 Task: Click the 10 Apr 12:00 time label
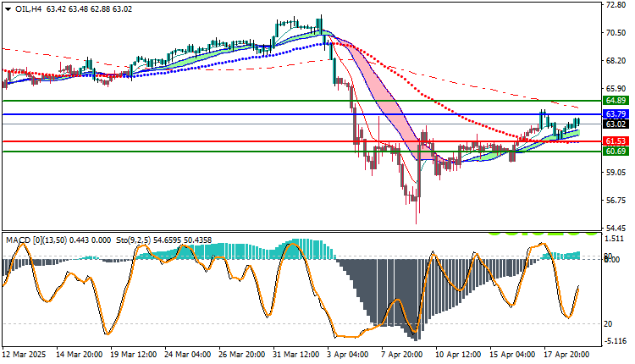458,355
